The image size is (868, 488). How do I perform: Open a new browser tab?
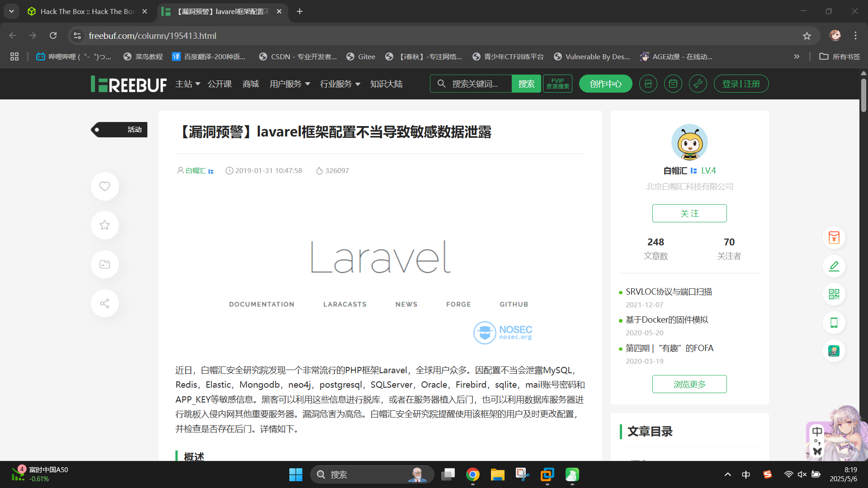click(299, 11)
